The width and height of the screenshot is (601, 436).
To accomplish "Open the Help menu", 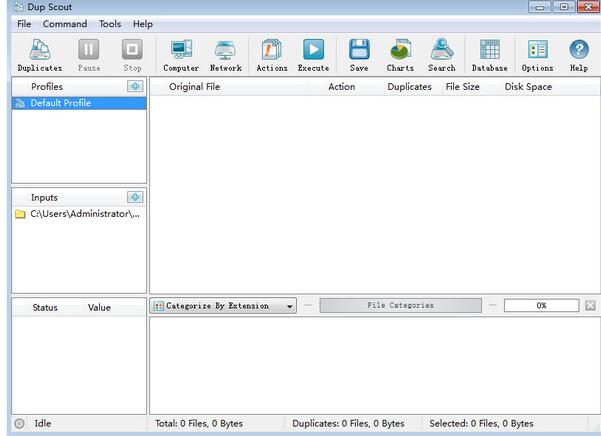I will (143, 24).
